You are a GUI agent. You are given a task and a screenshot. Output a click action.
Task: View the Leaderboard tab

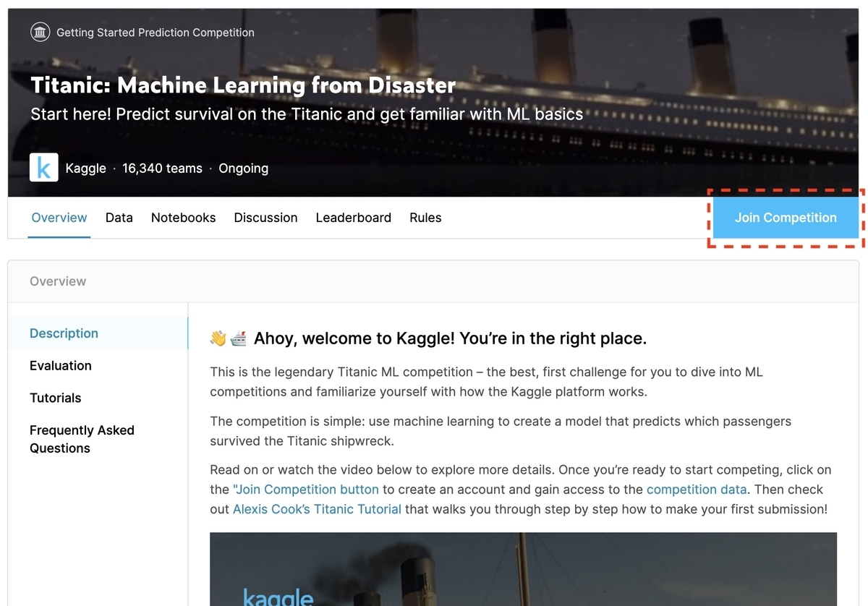pyautogui.click(x=354, y=218)
